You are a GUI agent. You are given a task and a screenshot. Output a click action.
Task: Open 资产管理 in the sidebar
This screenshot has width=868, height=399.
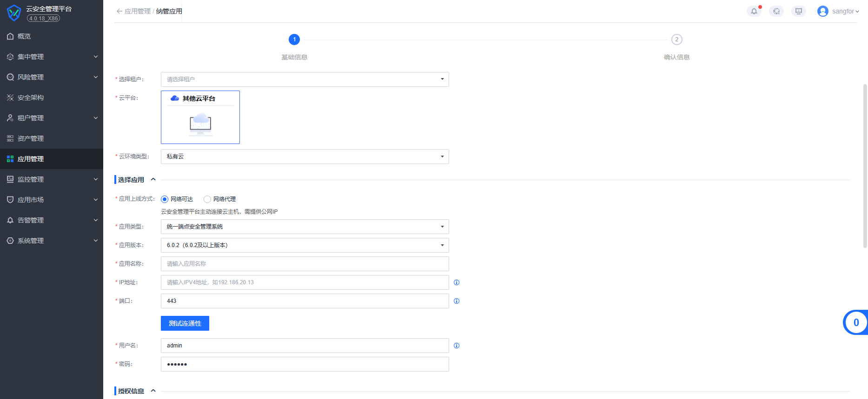31,138
